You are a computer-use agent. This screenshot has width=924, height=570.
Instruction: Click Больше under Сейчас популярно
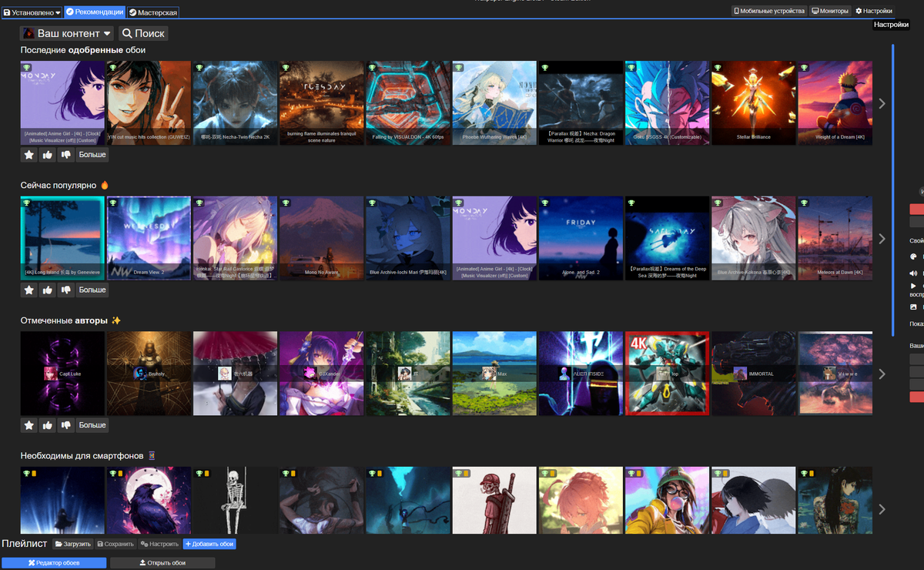92,290
